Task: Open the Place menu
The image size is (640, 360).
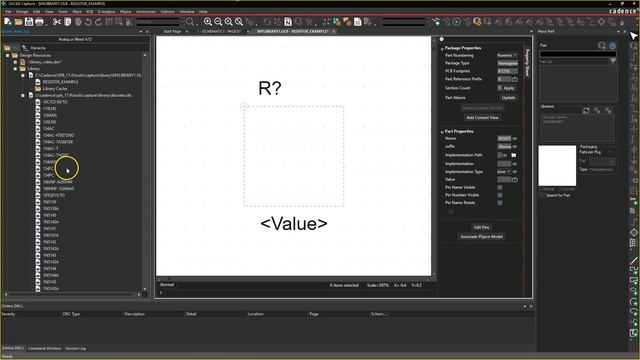Action: click(x=77, y=12)
